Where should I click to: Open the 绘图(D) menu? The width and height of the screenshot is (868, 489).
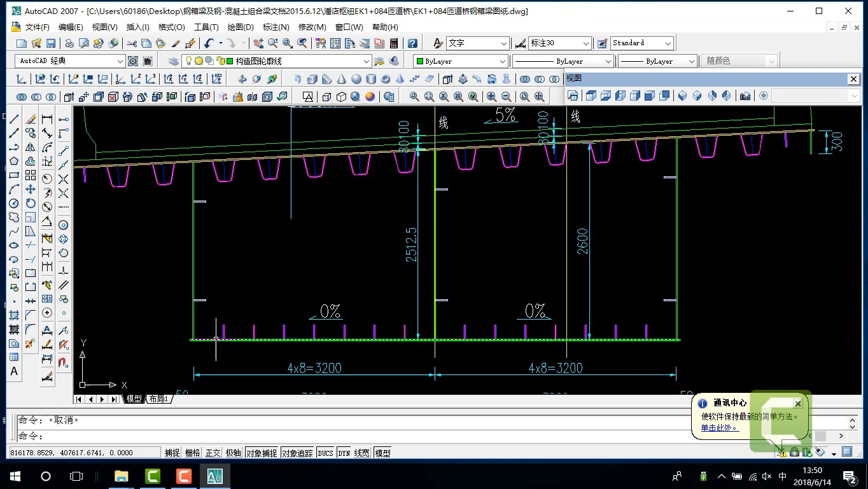241,27
